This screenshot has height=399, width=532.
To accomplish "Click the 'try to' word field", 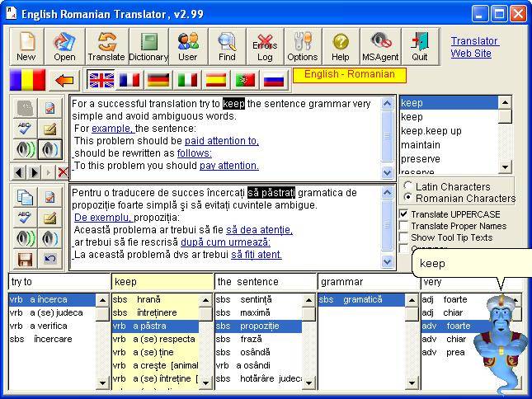I will click(59, 282).
